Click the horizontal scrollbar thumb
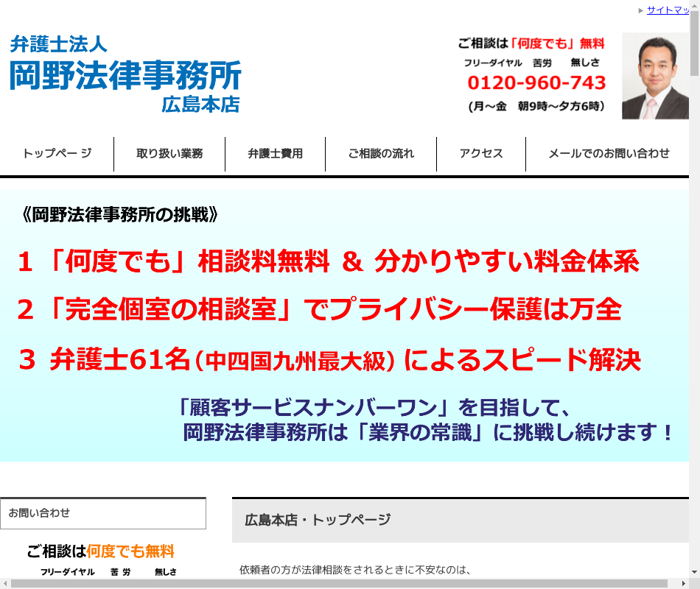 pos(339,583)
